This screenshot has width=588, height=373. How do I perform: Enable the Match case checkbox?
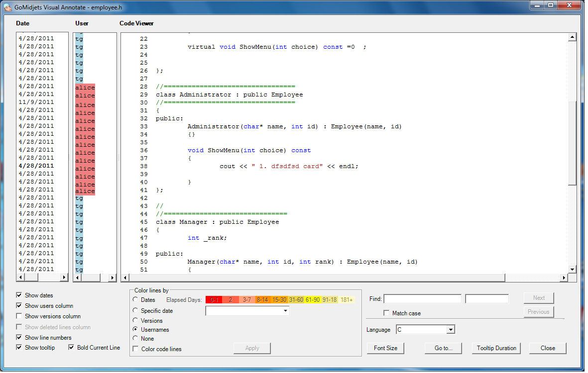click(x=386, y=313)
